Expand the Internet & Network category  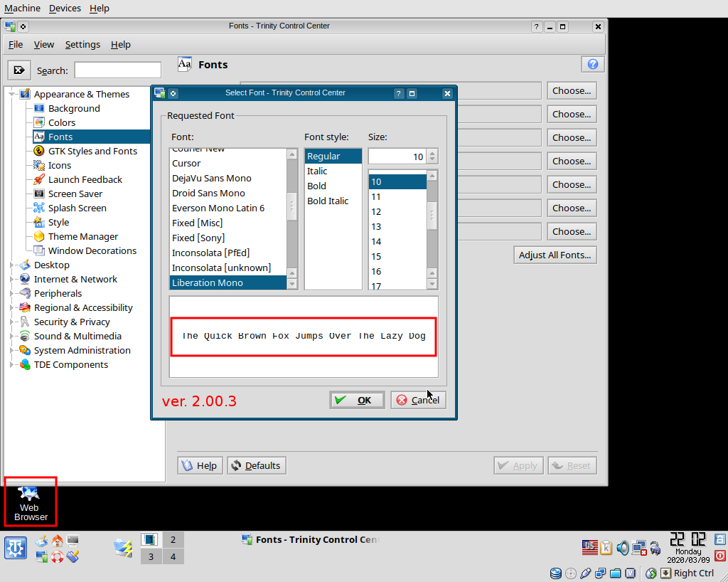pos(13,279)
